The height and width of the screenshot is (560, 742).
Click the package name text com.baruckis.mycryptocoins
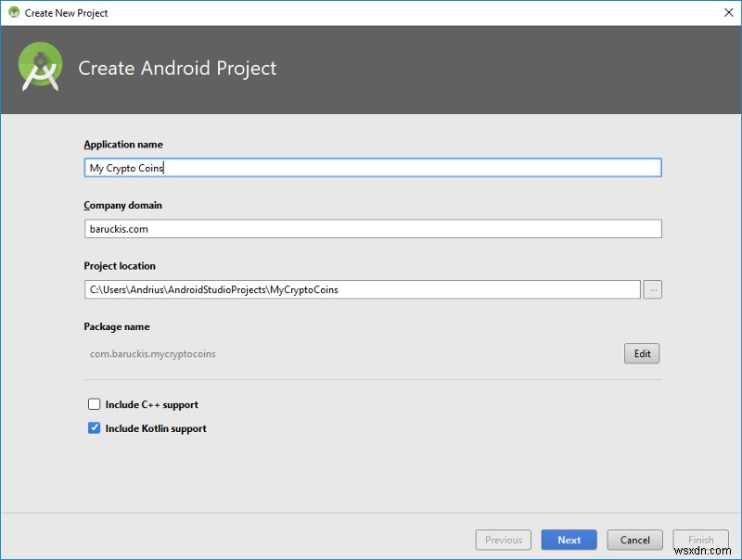point(153,353)
